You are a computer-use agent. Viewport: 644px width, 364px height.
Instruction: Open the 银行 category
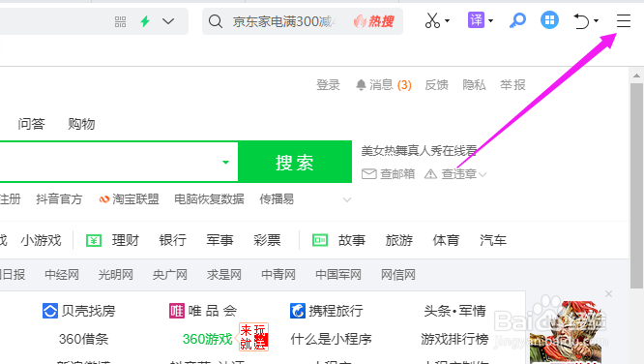tap(173, 240)
